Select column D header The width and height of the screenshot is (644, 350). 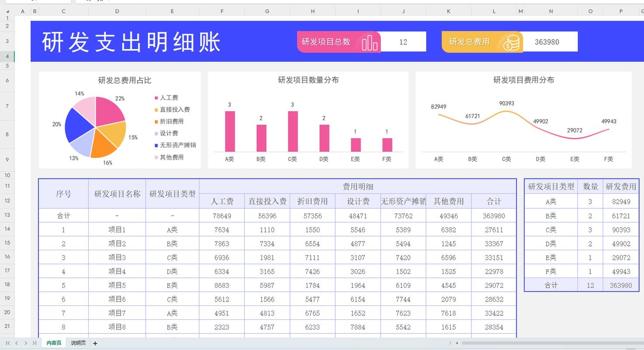pos(117,11)
